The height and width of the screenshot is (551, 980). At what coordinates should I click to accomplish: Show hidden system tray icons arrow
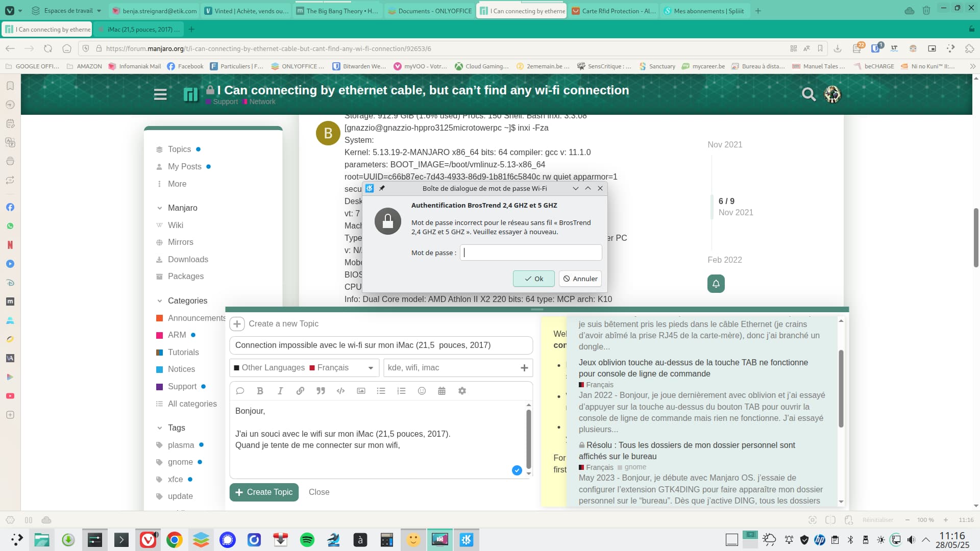click(925, 540)
